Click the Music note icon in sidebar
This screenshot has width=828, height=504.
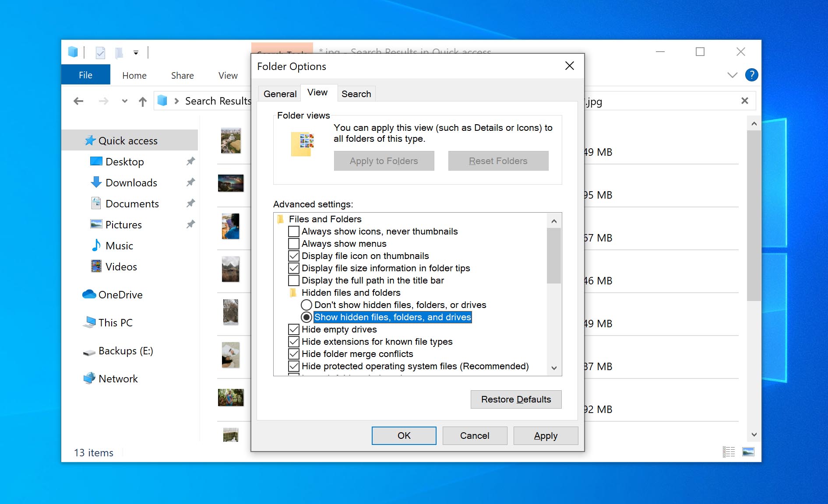coord(96,245)
